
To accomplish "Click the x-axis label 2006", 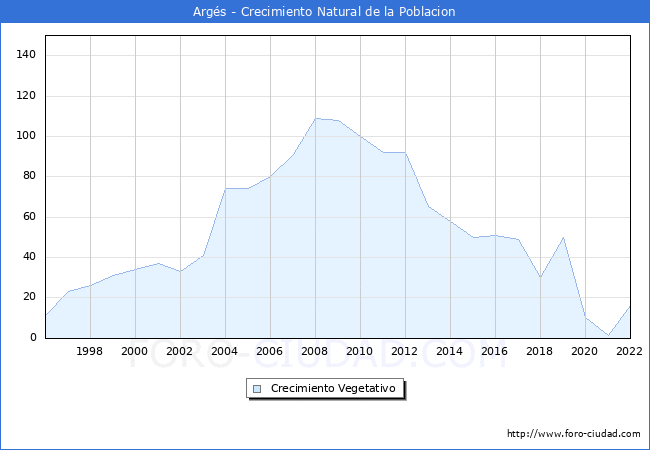I will click(269, 351).
